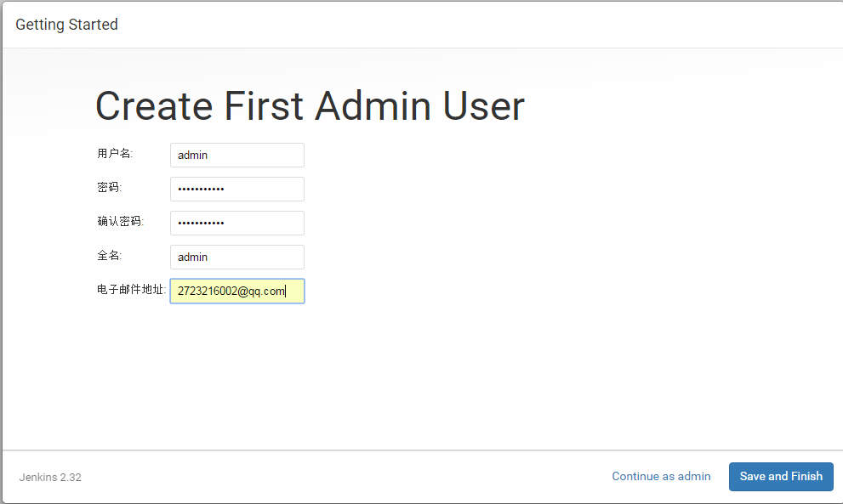Focus the 确认密码 confirm password field

[x=236, y=223]
